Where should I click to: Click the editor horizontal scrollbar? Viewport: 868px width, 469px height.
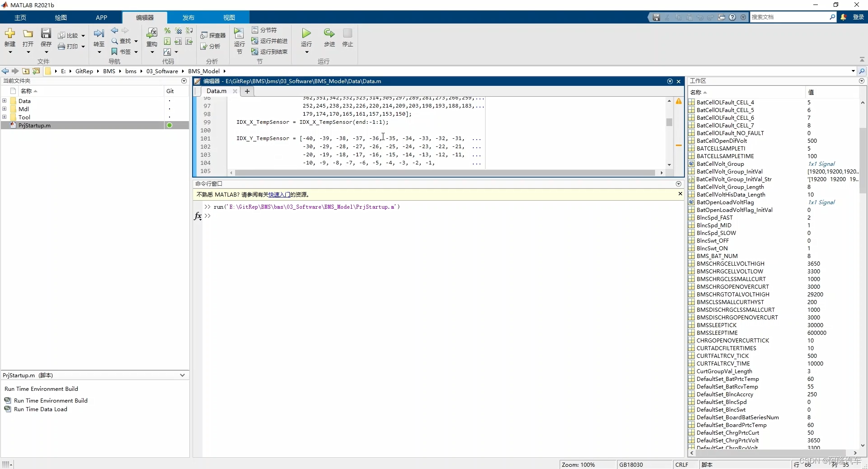(445, 173)
